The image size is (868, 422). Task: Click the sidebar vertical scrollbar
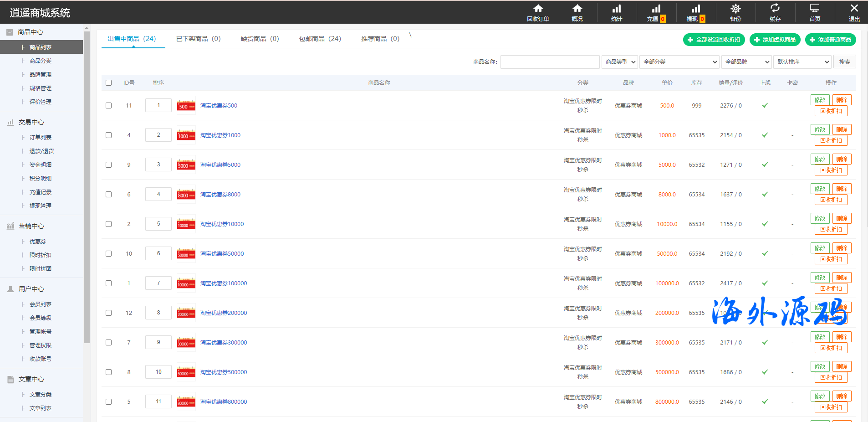point(87,182)
